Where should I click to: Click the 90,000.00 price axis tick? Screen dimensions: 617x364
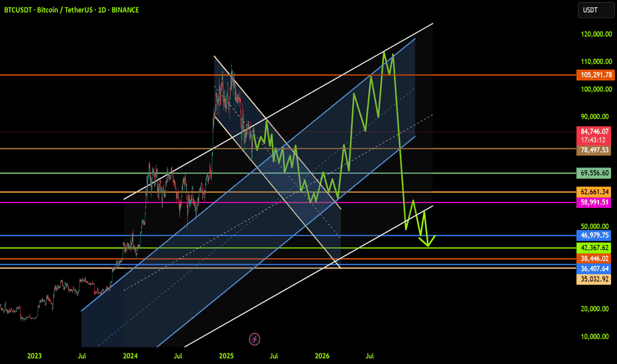[x=596, y=116]
